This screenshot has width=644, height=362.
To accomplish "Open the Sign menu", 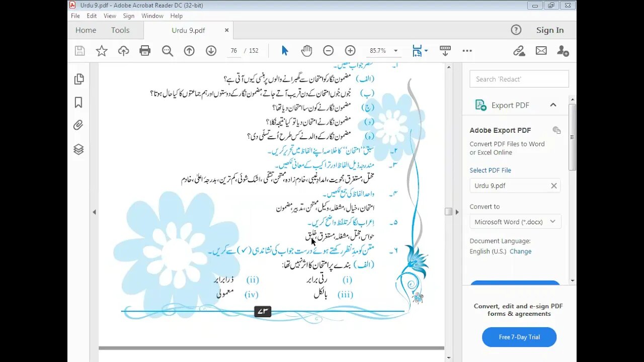I will [x=129, y=16].
